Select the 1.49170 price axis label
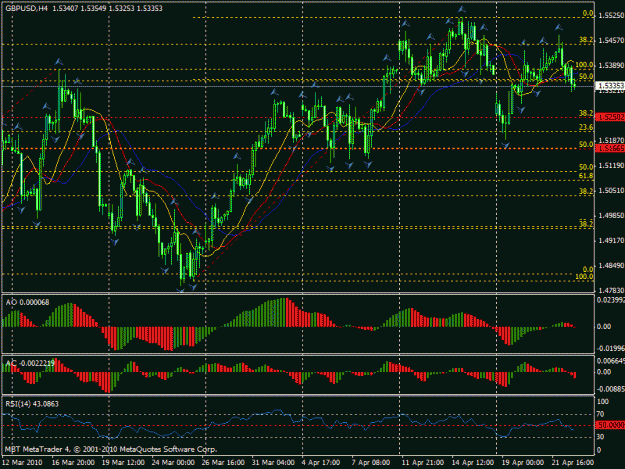 point(611,241)
